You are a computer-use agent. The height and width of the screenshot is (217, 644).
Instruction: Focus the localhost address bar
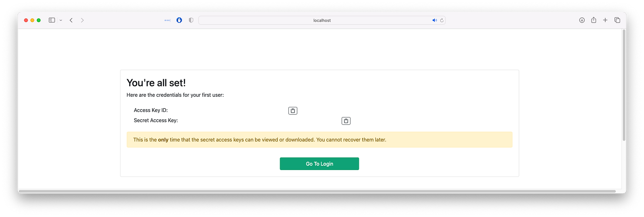(x=322, y=20)
